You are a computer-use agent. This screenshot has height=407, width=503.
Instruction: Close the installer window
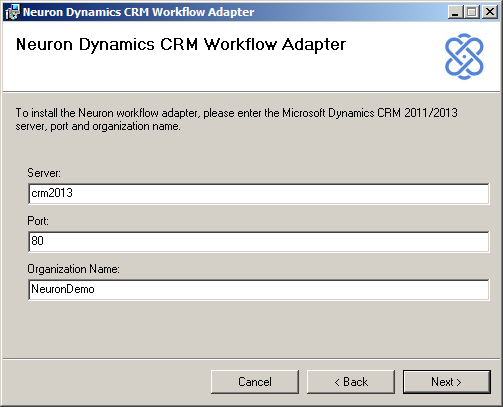(490, 12)
